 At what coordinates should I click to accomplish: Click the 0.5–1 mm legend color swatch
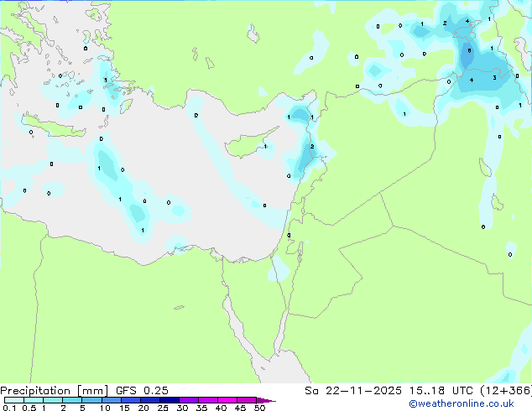coord(34,400)
